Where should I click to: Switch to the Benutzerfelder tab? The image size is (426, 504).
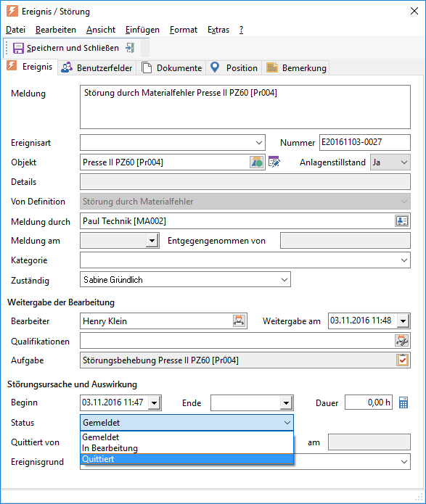(97, 68)
